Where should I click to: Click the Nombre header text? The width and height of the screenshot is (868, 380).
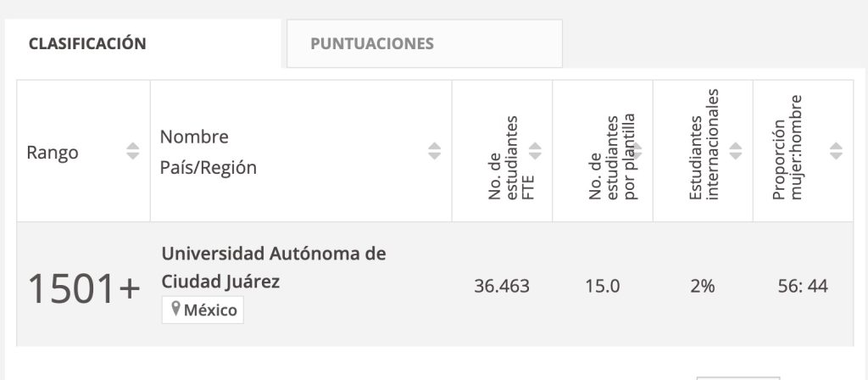194,137
